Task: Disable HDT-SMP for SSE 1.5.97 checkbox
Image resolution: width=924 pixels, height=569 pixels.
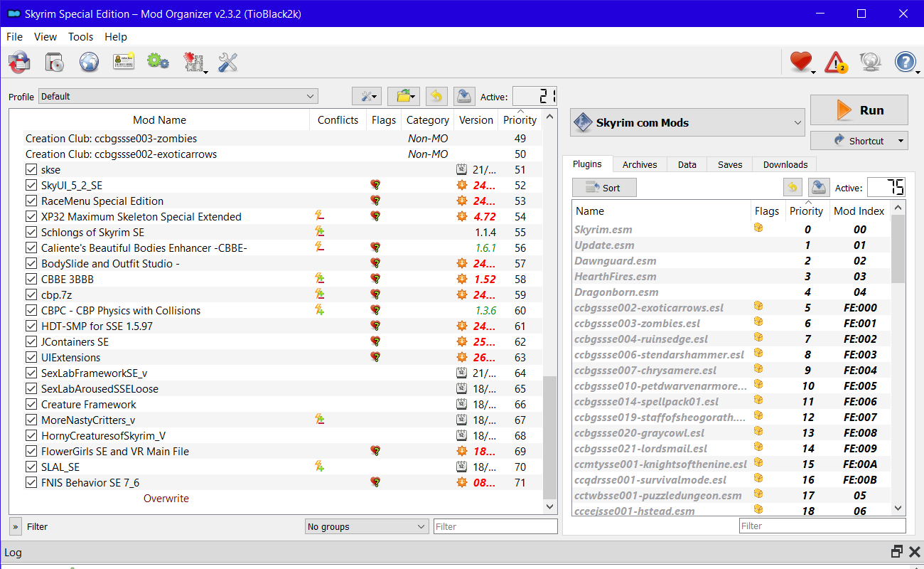Action: coord(31,326)
